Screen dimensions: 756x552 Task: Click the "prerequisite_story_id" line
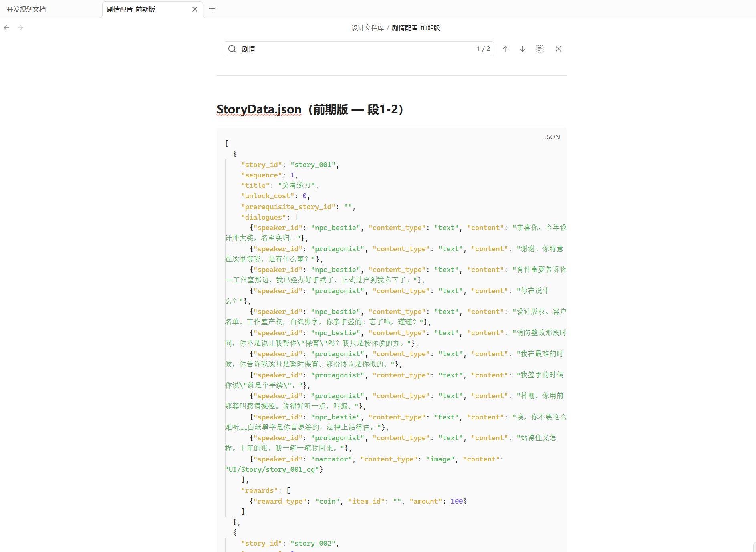pos(298,207)
